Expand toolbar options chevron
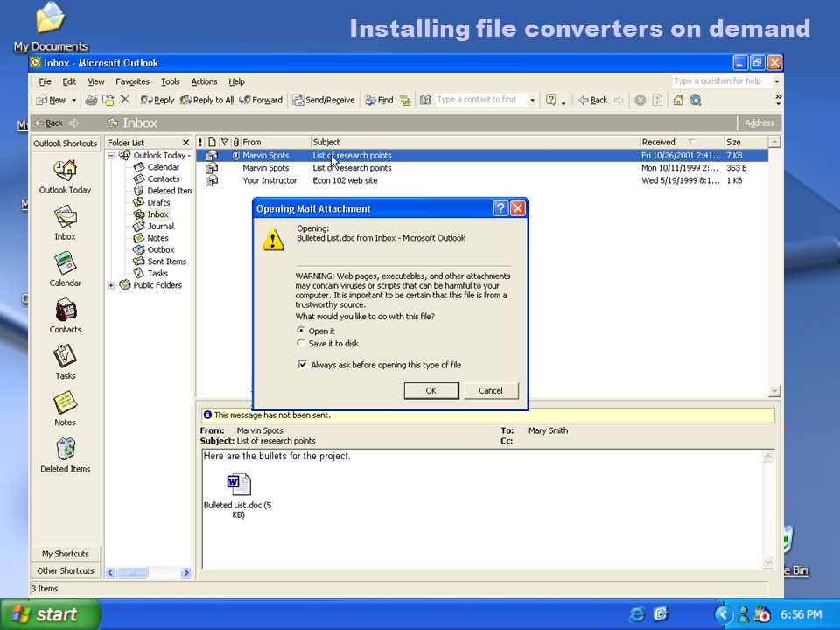The height and width of the screenshot is (630, 840). [778, 99]
